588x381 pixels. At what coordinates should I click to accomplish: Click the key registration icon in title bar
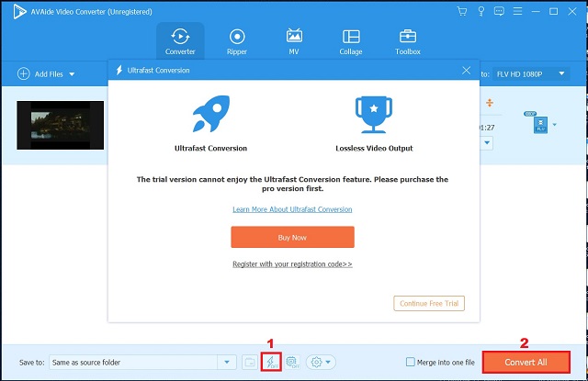tap(481, 12)
